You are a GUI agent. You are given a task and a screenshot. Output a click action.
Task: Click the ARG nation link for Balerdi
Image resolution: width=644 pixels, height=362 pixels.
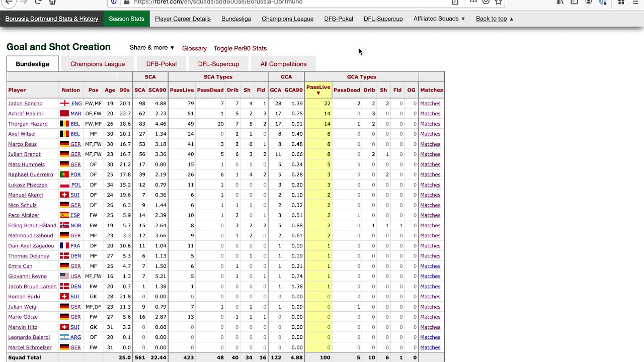tap(75, 337)
